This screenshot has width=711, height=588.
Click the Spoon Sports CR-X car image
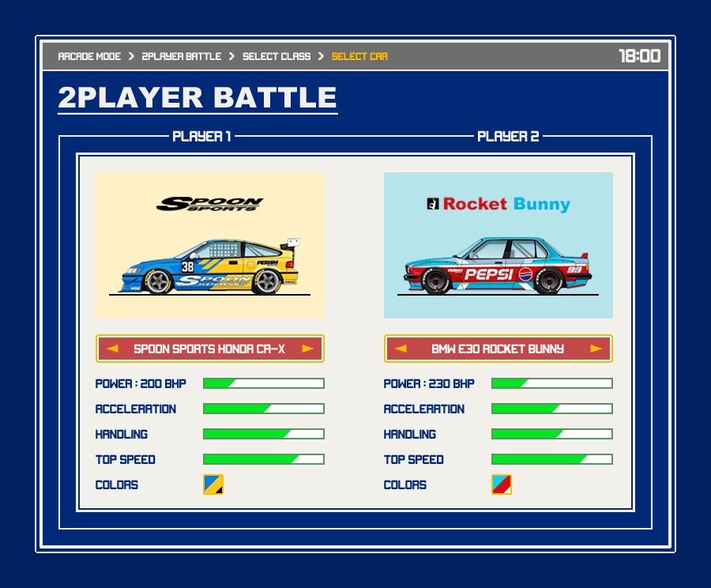point(210,267)
